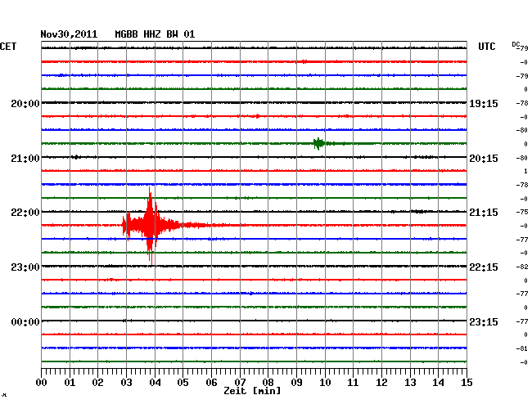Click the CET timezone label
532x404 pixels.
point(8,47)
